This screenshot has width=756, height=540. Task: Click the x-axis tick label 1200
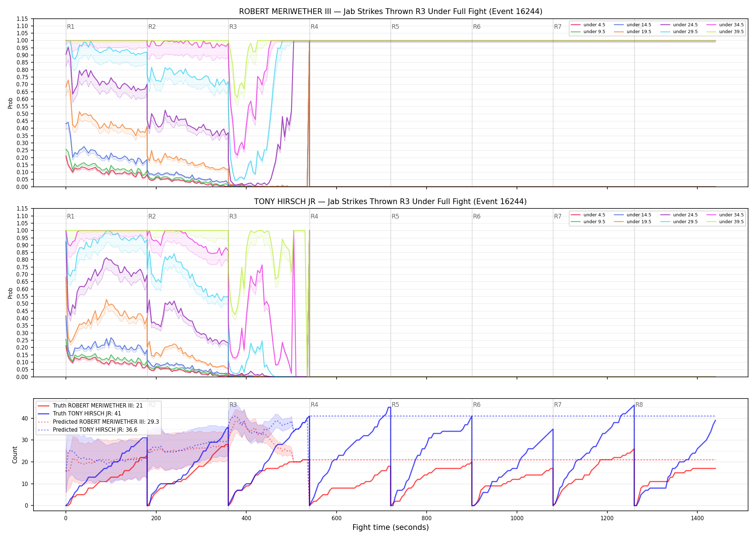pos(607,518)
